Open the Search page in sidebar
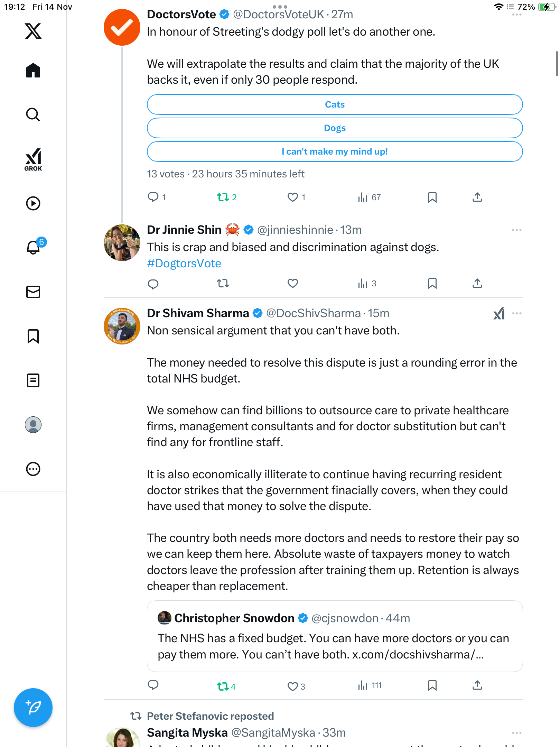The image size is (560, 747). [x=33, y=115]
